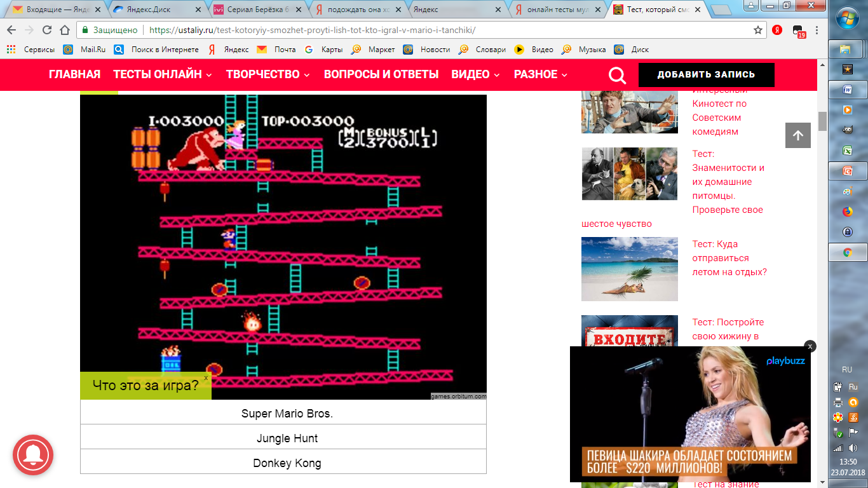Viewport: 868px width, 488px height.
Task: Open 'Знаменитости и их домашние питомцы' test
Action: click(x=728, y=182)
